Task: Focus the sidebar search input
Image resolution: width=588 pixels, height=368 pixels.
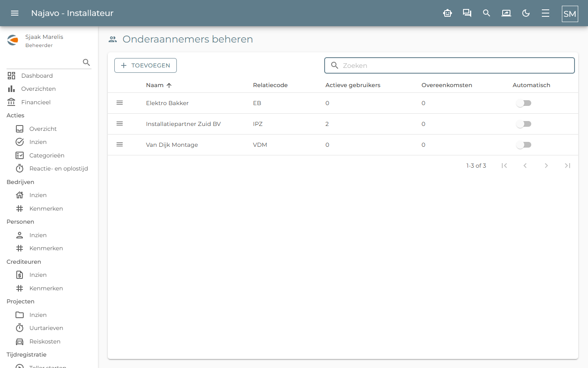Action: 44,62
